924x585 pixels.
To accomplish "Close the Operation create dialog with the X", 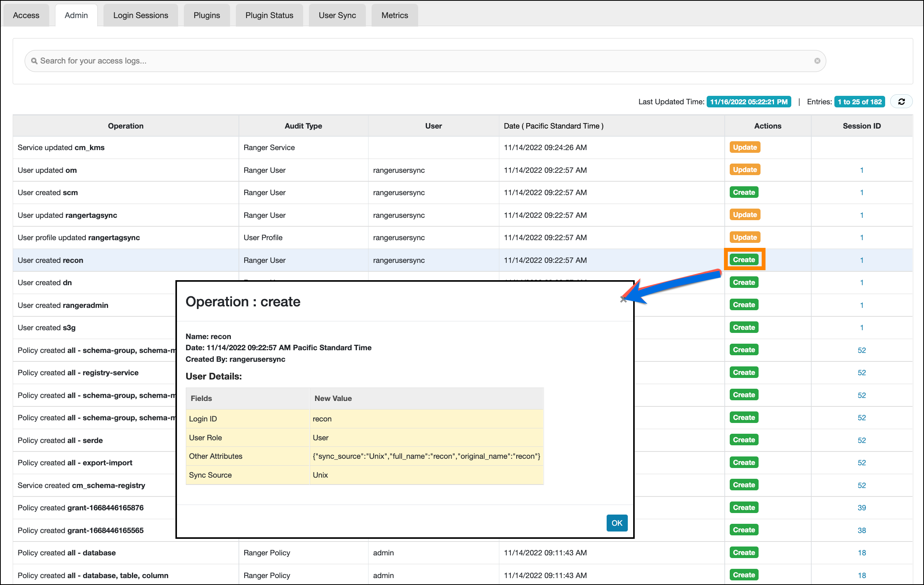I will pos(624,300).
